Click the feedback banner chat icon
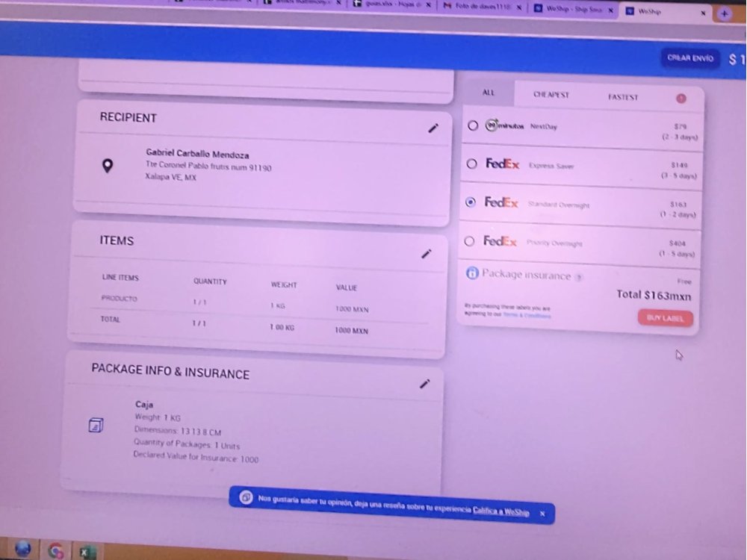The width and height of the screenshot is (747, 560). tap(246, 497)
